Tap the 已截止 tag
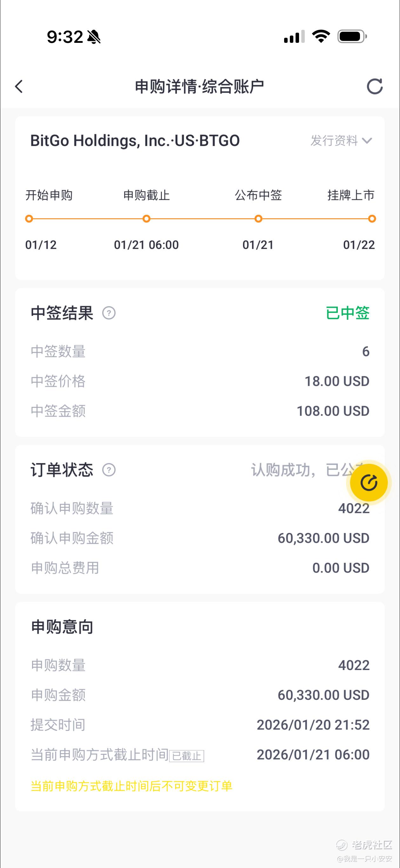The width and height of the screenshot is (400, 868). 187,756
